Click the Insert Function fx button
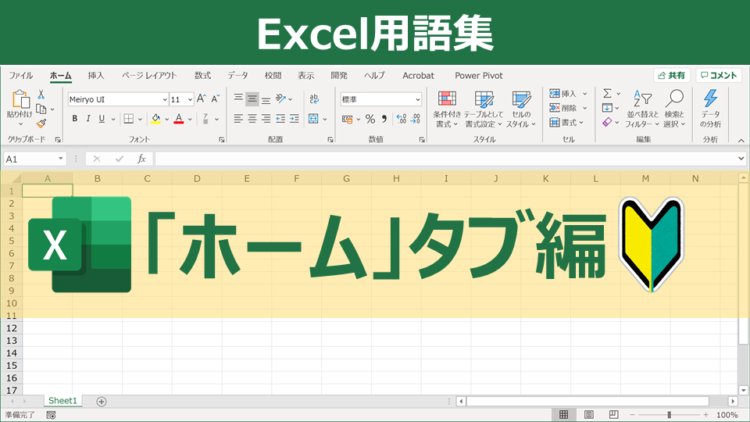 point(142,158)
